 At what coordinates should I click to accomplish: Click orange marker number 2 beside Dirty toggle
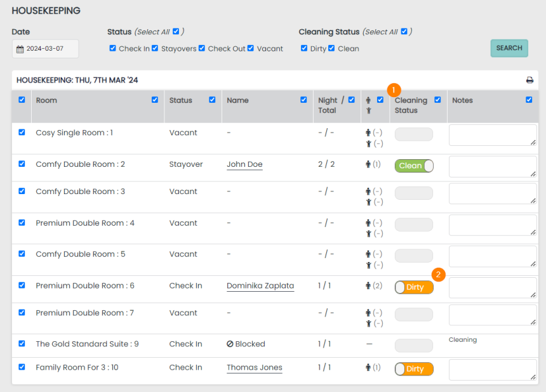(438, 275)
